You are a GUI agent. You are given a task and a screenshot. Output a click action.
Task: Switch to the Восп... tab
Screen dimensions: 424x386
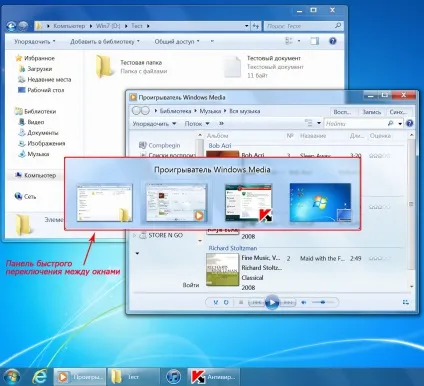tap(342, 112)
